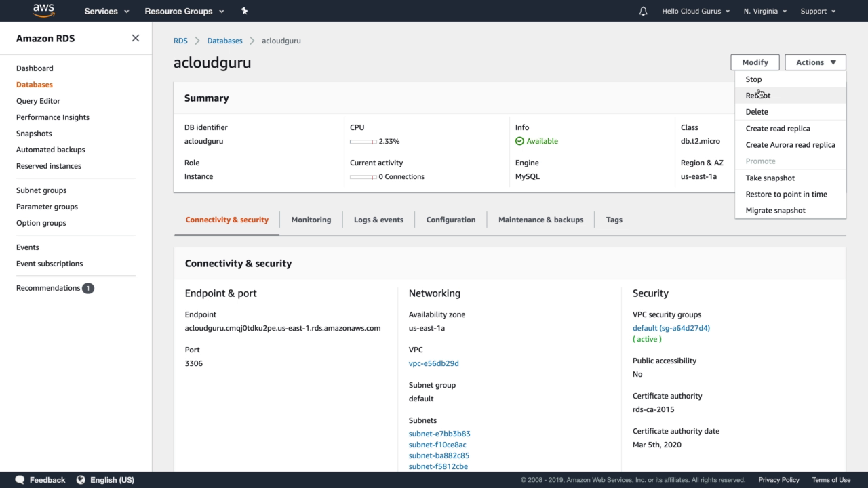Screen dimensions: 868x488
Task: Open the N. Virginia region dropdown
Action: click(x=765, y=11)
